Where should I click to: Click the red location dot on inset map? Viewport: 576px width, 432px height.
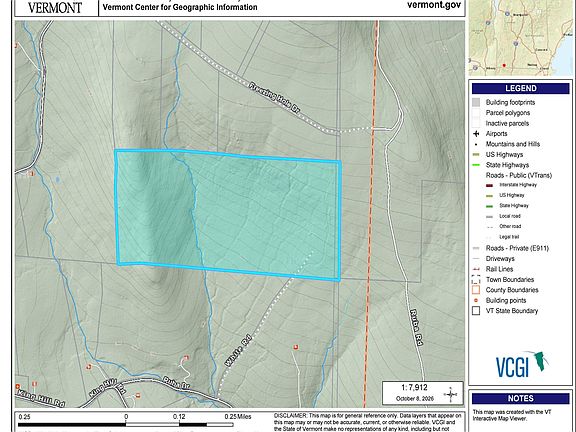(x=504, y=65)
